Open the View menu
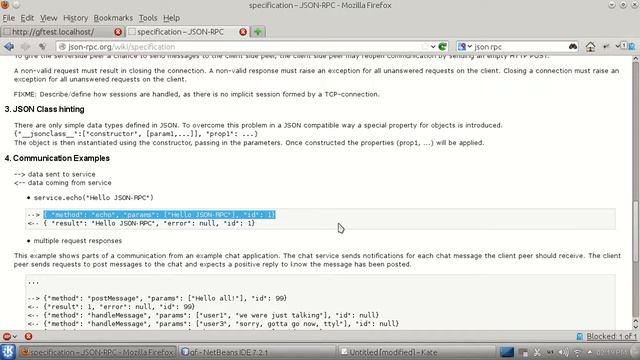Viewport: 640px width, 360px height. 49,18
